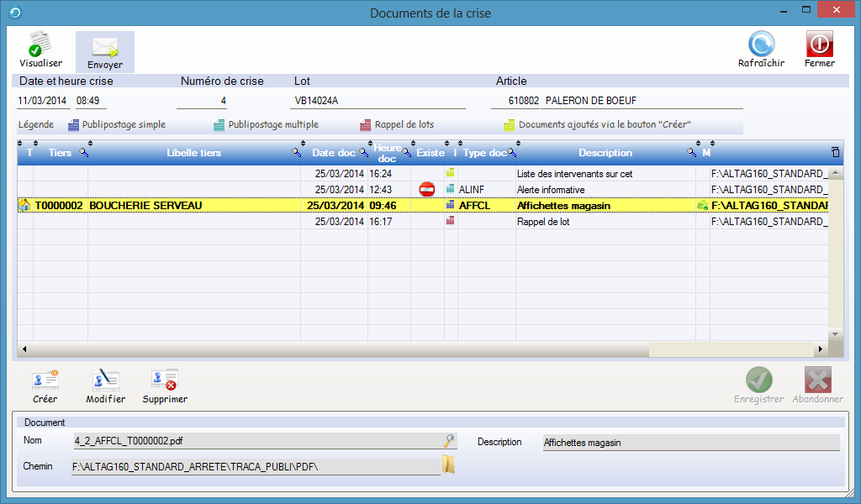
Task: Open search filter on Description column
Action: click(691, 153)
